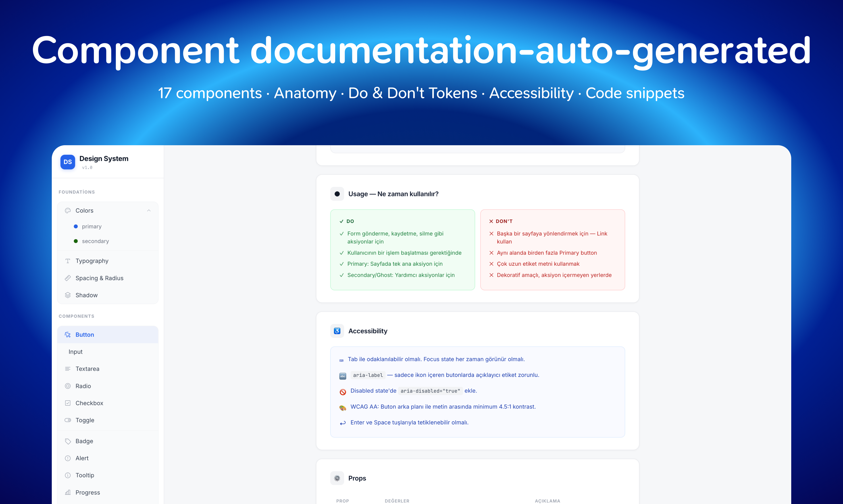The image size is (843, 504).
Task: Click the Colors palette icon
Action: tap(68, 211)
